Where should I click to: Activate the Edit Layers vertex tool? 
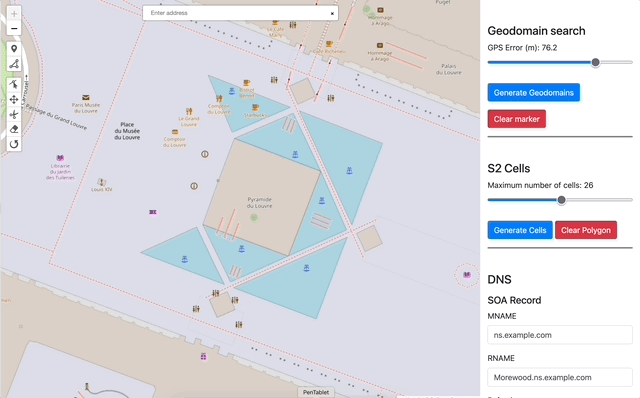pyautogui.click(x=14, y=84)
